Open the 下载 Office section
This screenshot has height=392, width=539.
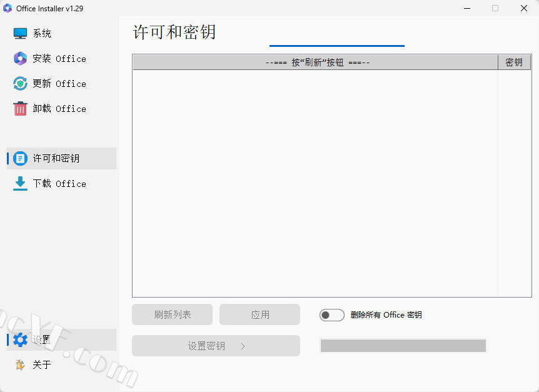tap(59, 183)
